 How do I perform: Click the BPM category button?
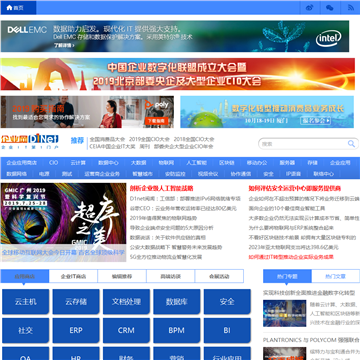[x=177, y=330]
